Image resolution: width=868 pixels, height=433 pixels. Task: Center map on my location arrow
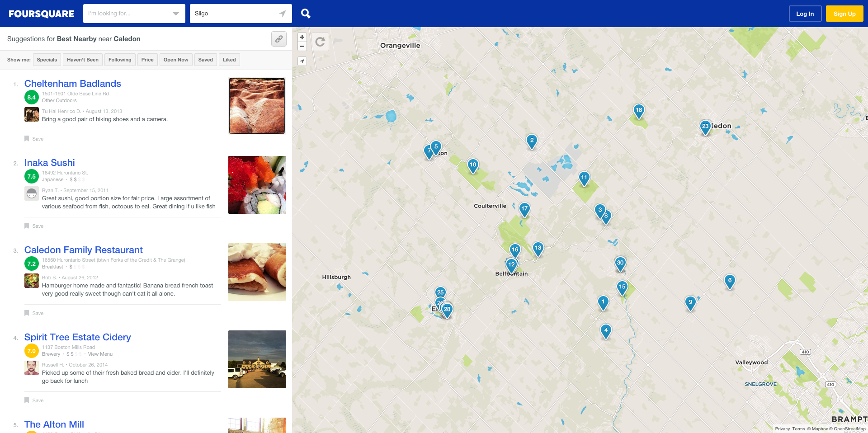[302, 61]
